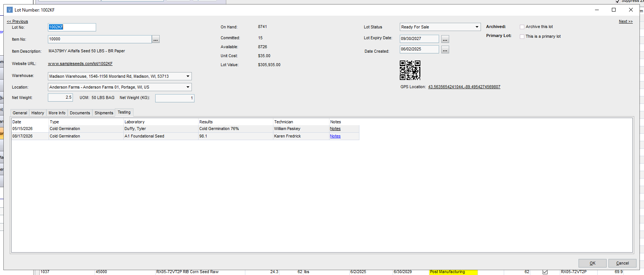Click the Net Weight input field
Viewport: 644px width, 275px height.
[x=60, y=98]
